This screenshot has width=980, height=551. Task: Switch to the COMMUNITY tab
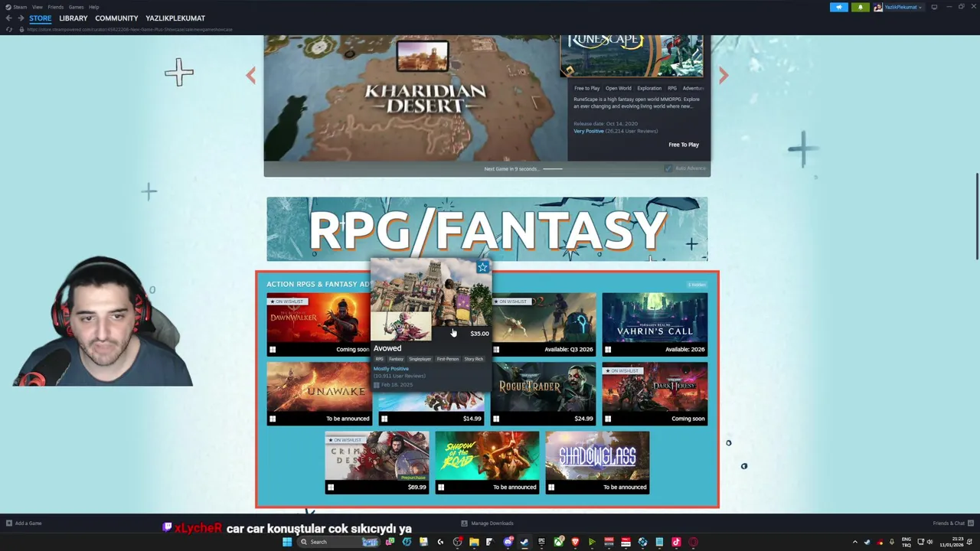(116, 18)
